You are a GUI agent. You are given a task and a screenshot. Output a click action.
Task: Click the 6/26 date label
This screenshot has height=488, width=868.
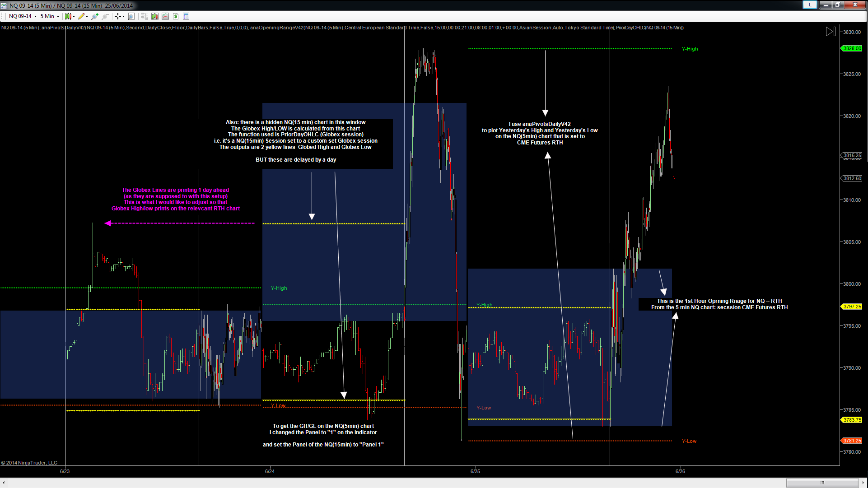[681, 471]
